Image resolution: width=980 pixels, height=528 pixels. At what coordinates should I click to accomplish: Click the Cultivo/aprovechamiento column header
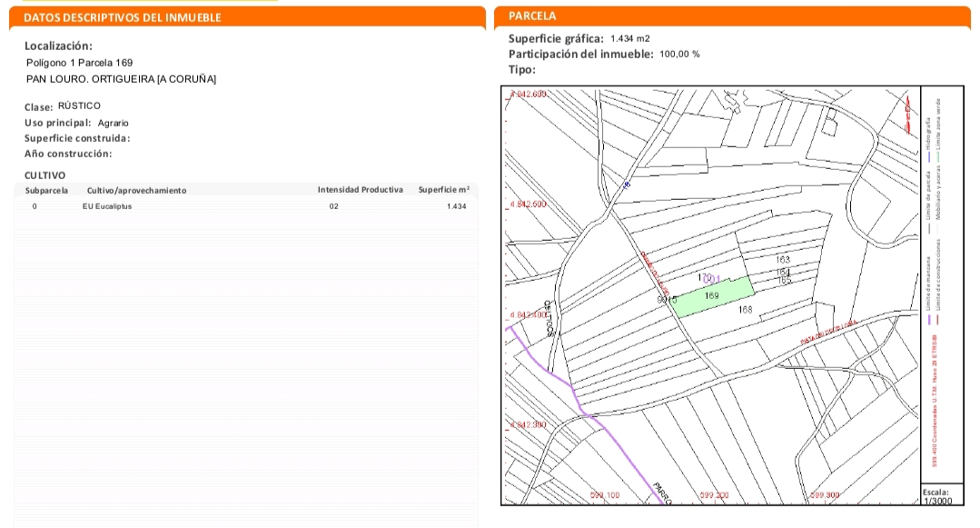pyautogui.click(x=136, y=191)
